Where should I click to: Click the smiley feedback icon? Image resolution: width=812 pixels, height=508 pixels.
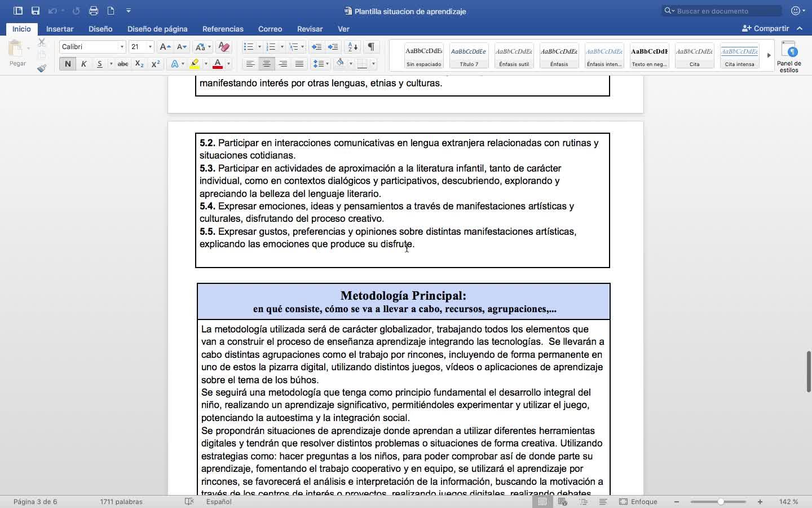pos(796,11)
